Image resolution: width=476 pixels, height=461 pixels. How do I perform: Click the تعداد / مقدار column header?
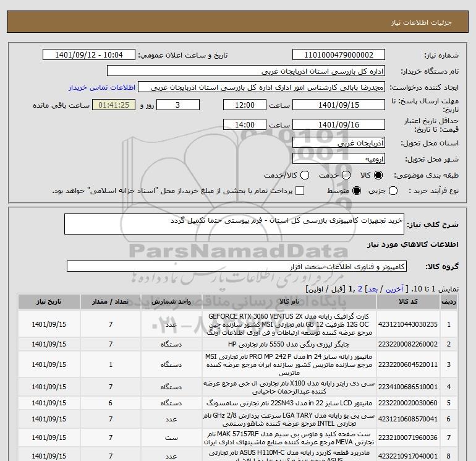click(111, 301)
